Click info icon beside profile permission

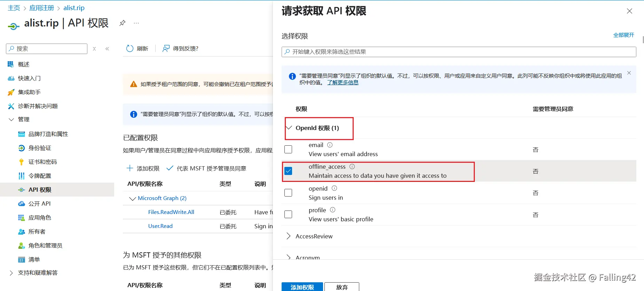332,210
